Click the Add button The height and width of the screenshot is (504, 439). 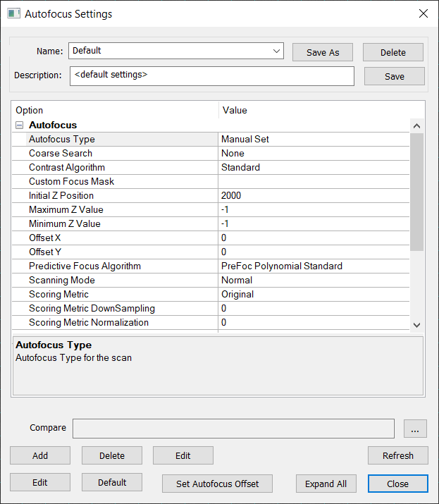pos(40,455)
